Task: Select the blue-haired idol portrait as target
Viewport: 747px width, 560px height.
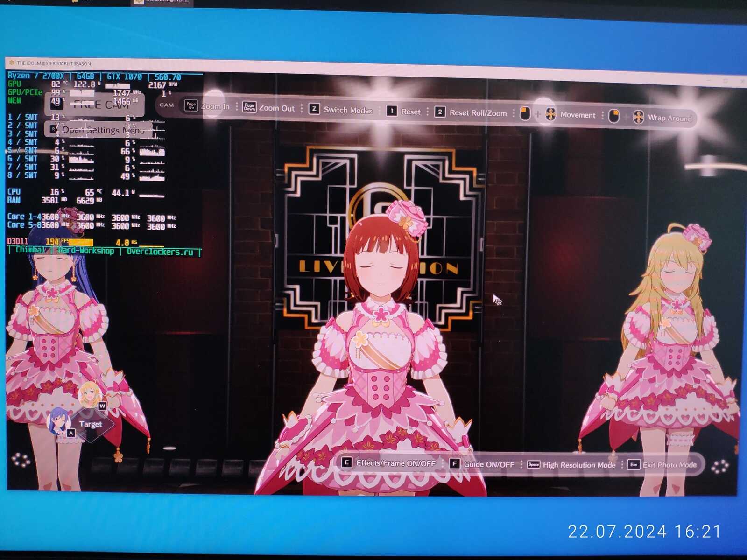Action: point(59,421)
